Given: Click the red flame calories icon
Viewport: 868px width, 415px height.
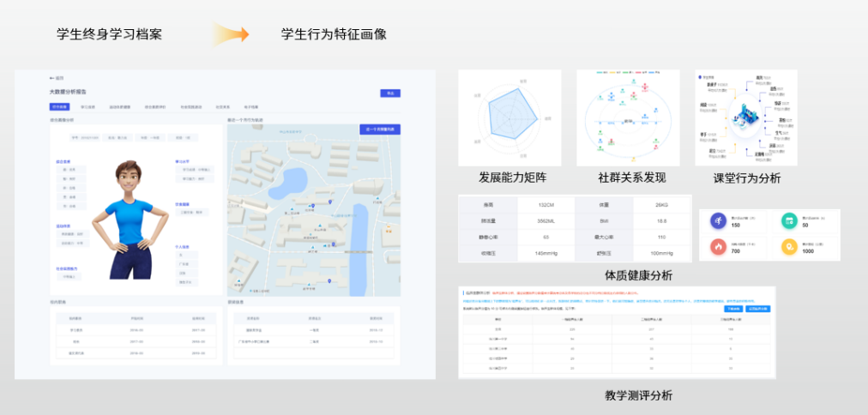Looking at the screenshot, I should click(717, 247).
